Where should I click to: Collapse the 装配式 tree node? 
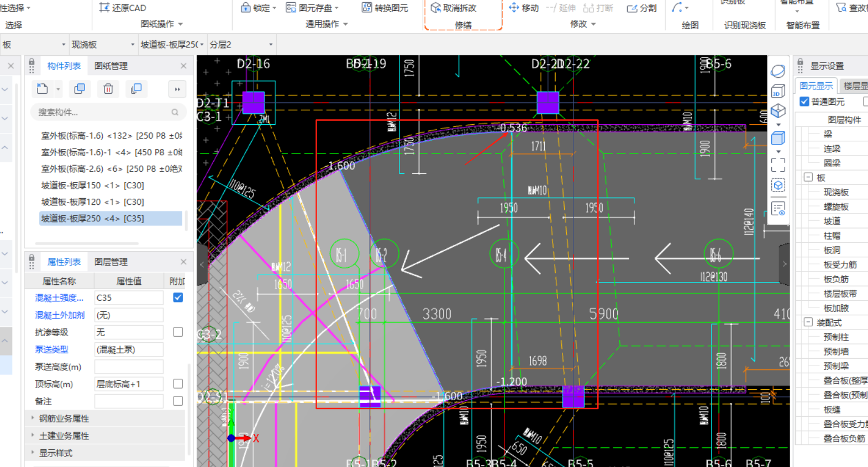point(808,322)
